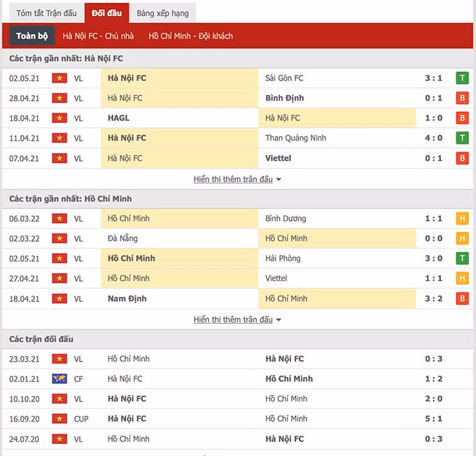Expand more Hà Nội FC matches
This screenshot has height=456, width=476.
click(x=237, y=179)
